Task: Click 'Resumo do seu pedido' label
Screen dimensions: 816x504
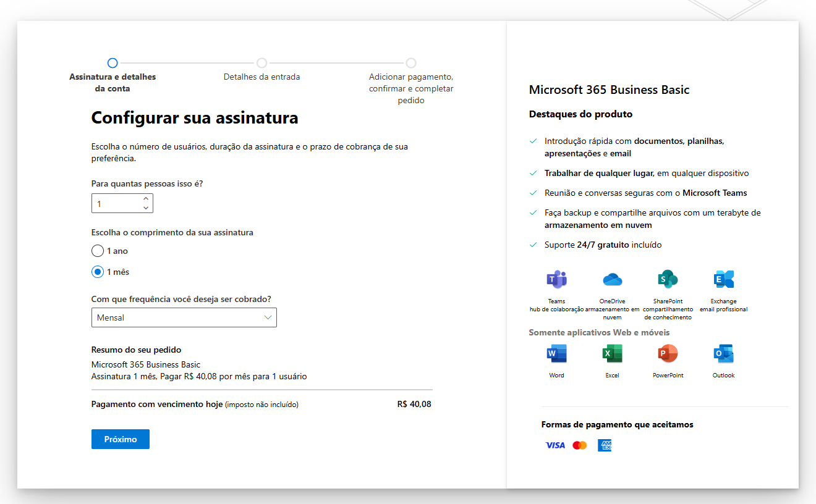Action: pos(137,350)
